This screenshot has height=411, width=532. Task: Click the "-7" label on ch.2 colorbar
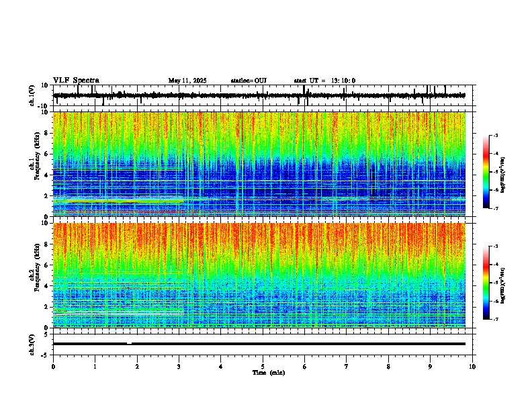point(495,319)
